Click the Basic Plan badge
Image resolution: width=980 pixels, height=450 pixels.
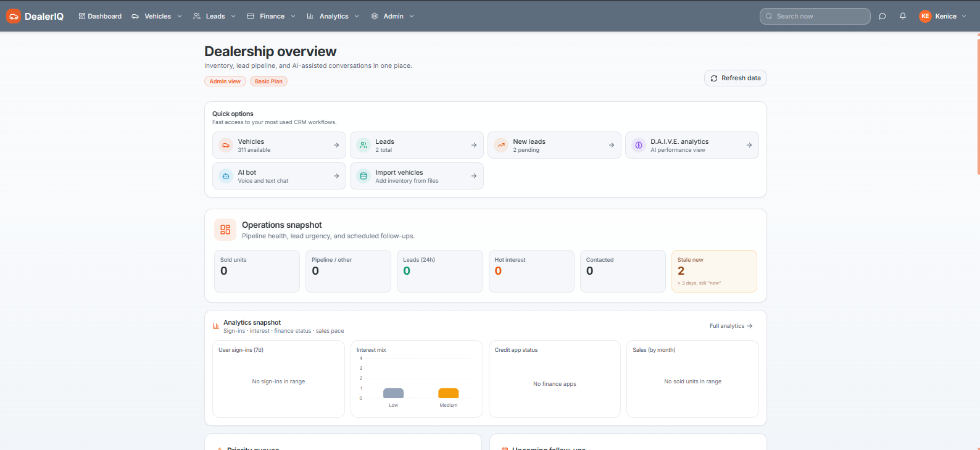[x=268, y=81]
